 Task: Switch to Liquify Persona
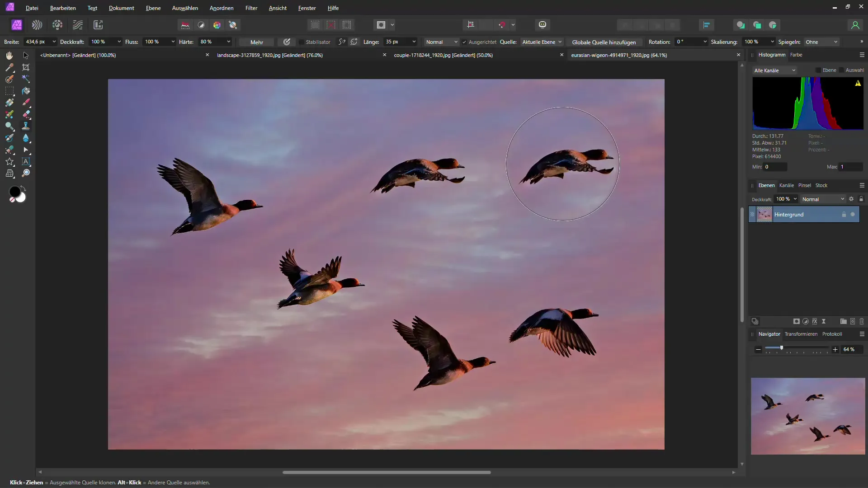[37, 25]
